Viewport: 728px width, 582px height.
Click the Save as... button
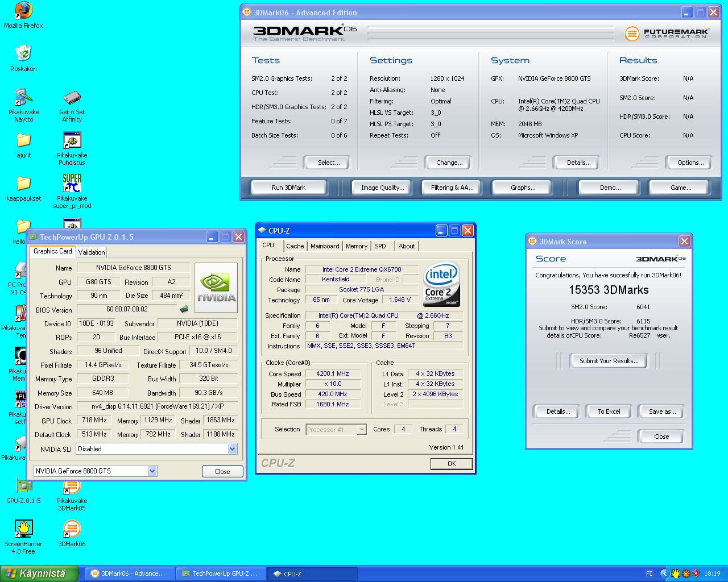pos(661,411)
